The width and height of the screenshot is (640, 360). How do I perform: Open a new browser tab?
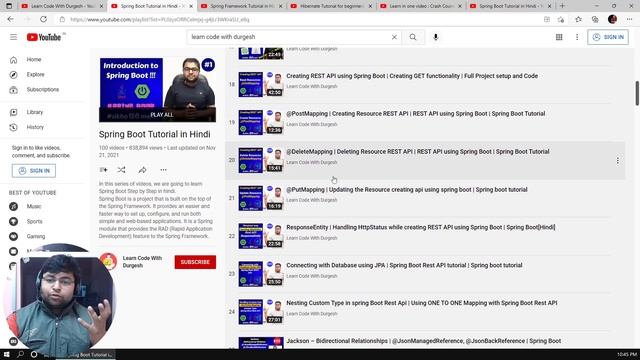[x=562, y=6]
